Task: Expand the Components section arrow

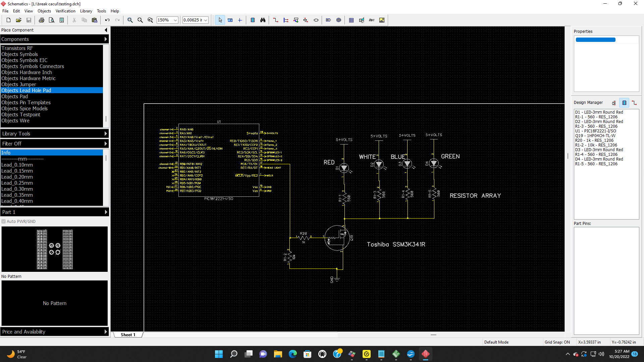Action: pos(106,39)
